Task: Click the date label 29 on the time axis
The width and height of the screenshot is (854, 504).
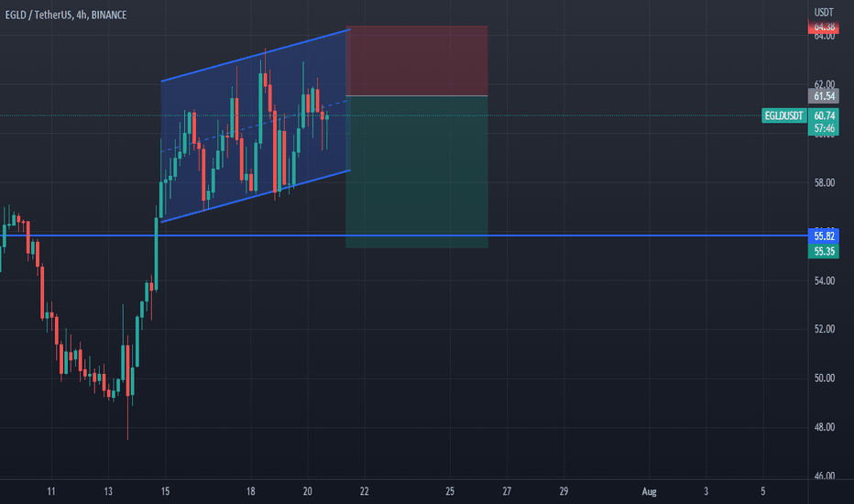Action: click(x=564, y=491)
